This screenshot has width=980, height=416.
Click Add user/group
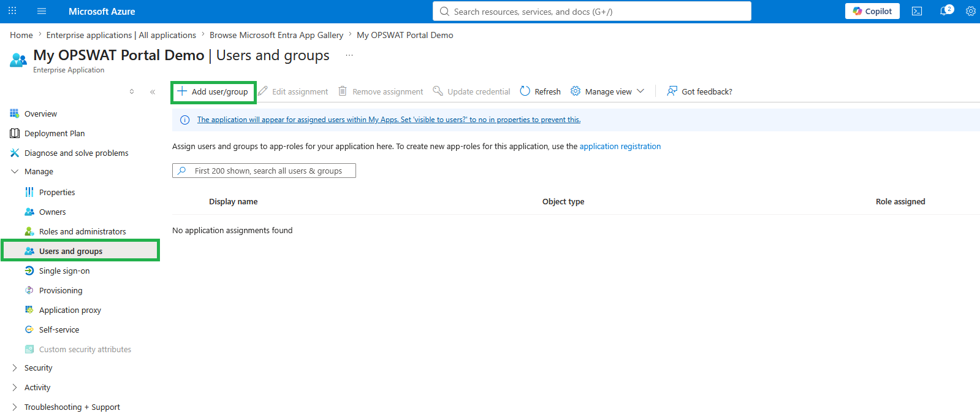213,92
